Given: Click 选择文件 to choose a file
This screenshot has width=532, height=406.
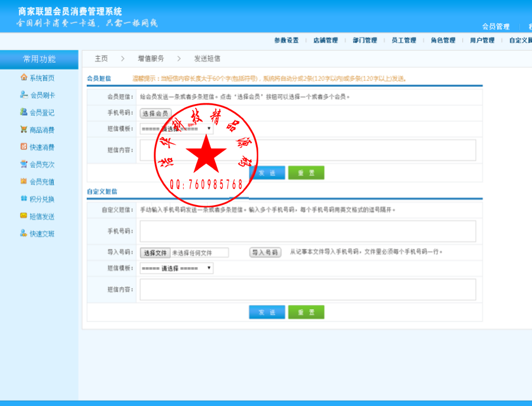Looking at the screenshot, I should coord(155,253).
